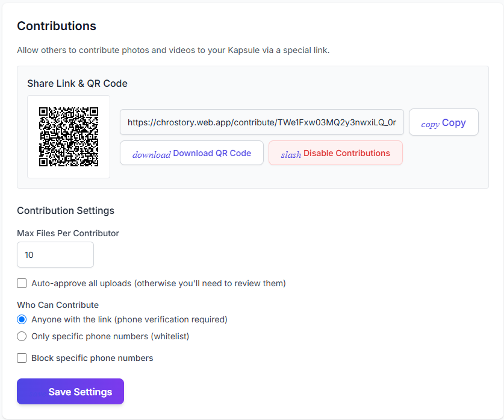Download the QR Code

coord(191,153)
